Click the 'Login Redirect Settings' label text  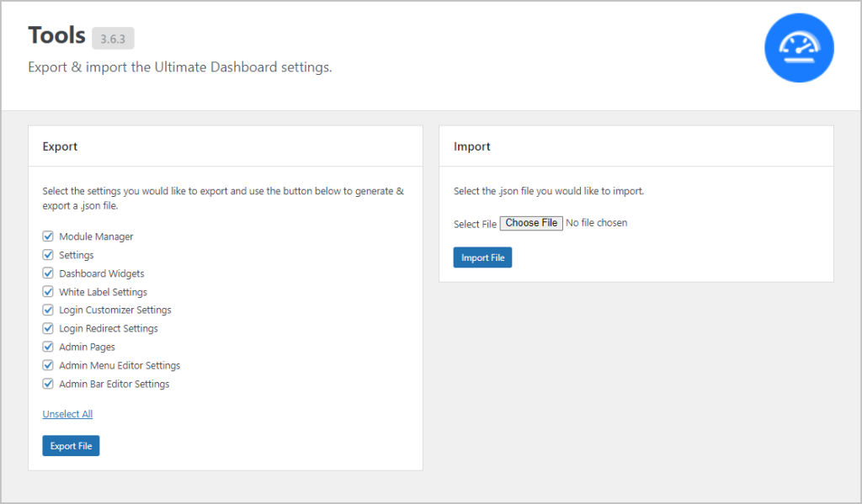109,329
